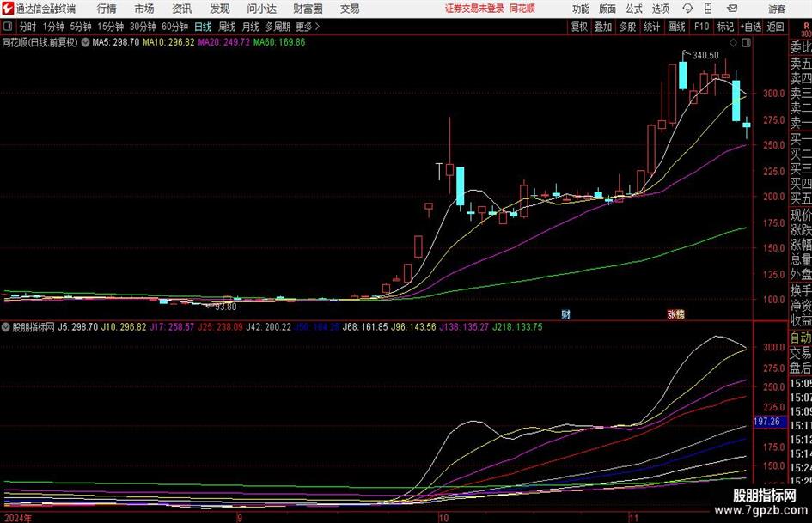The width and height of the screenshot is (812, 523).
Task: Click the MA5: 298.70 label
Action: click(115, 42)
